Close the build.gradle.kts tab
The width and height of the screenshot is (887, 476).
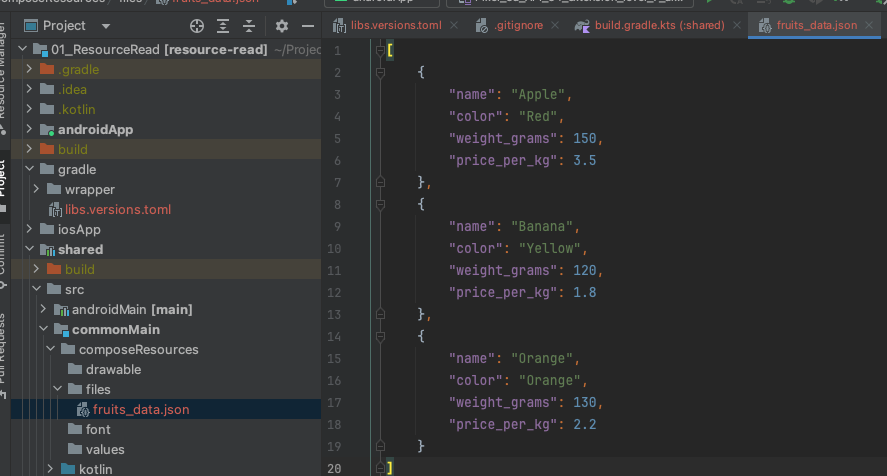click(737, 25)
